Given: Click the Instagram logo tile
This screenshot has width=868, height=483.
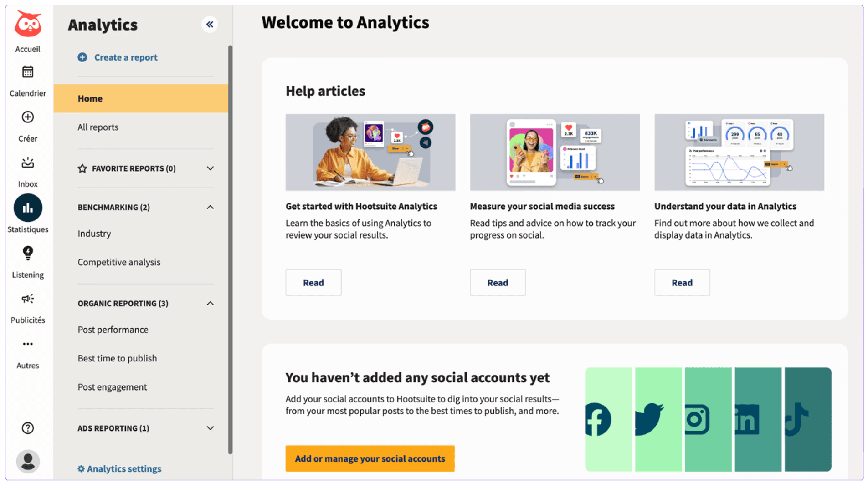Looking at the screenshot, I should [x=708, y=419].
